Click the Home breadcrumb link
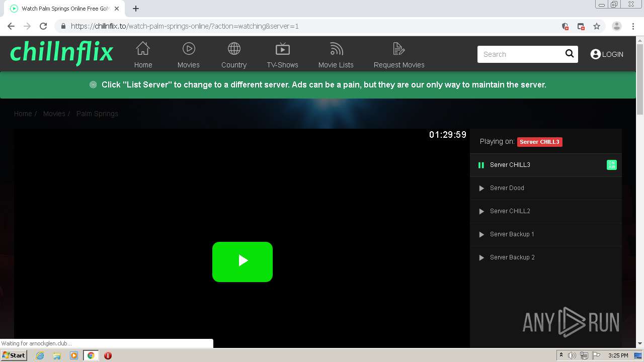The height and width of the screenshot is (362, 644). [x=23, y=114]
